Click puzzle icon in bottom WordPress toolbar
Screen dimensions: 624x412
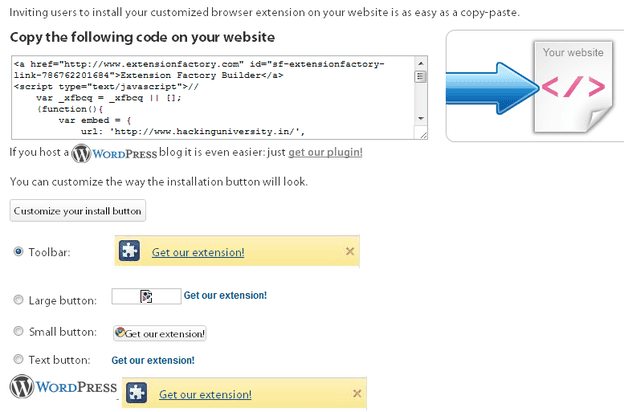coord(137,394)
